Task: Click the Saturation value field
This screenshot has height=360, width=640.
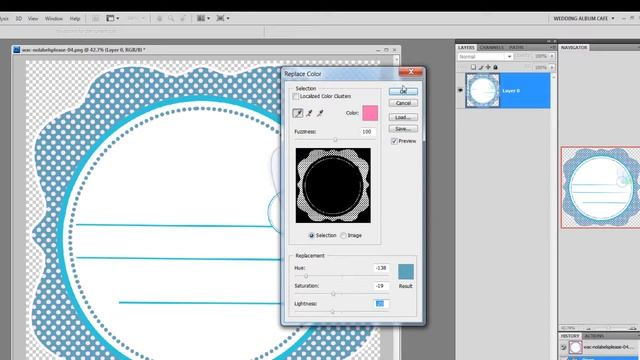Action: point(381,286)
